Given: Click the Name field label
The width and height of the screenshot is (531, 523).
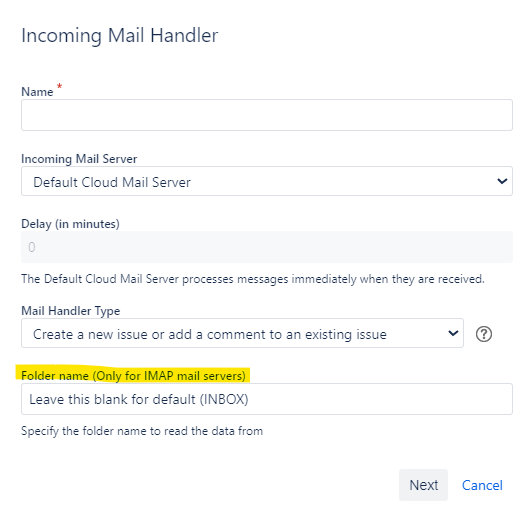Looking at the screenshot, I should 37,92.
